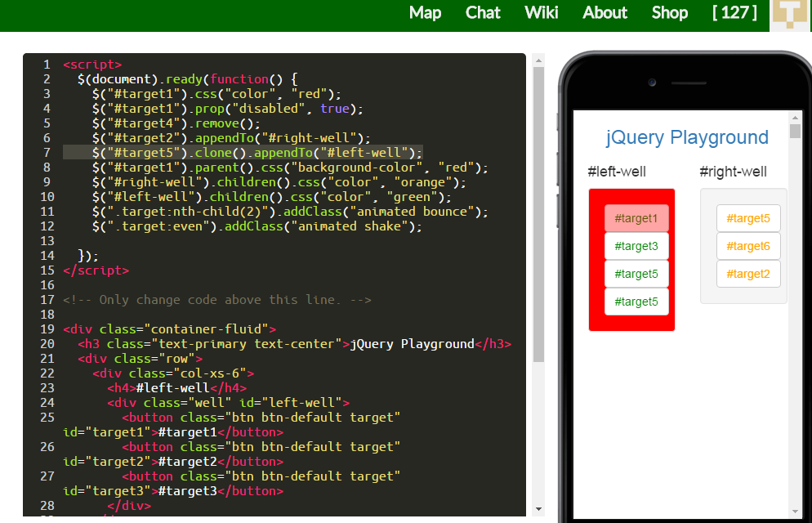This screenshot has width=812, height=523.
Task: Click the #target2 button in right well
Action: point(748,274)
